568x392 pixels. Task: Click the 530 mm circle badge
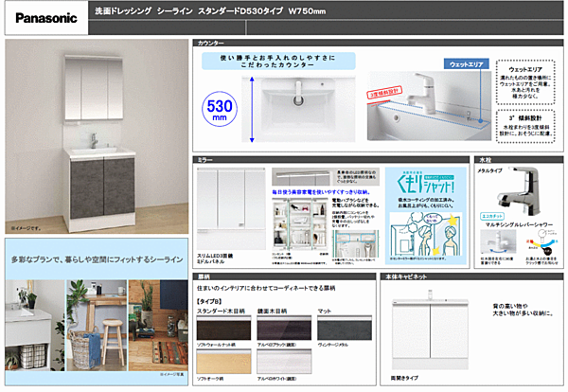(x=220, y=109)
